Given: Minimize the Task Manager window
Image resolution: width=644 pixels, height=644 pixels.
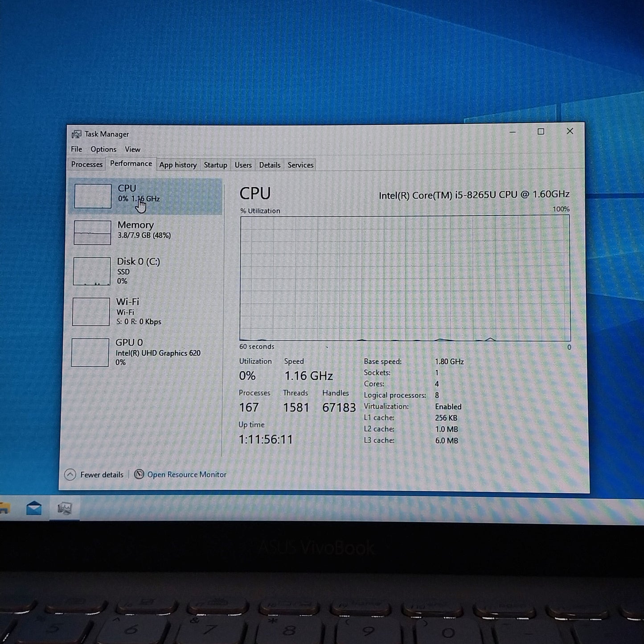Looking at the screenshot, I should [513, 132].
